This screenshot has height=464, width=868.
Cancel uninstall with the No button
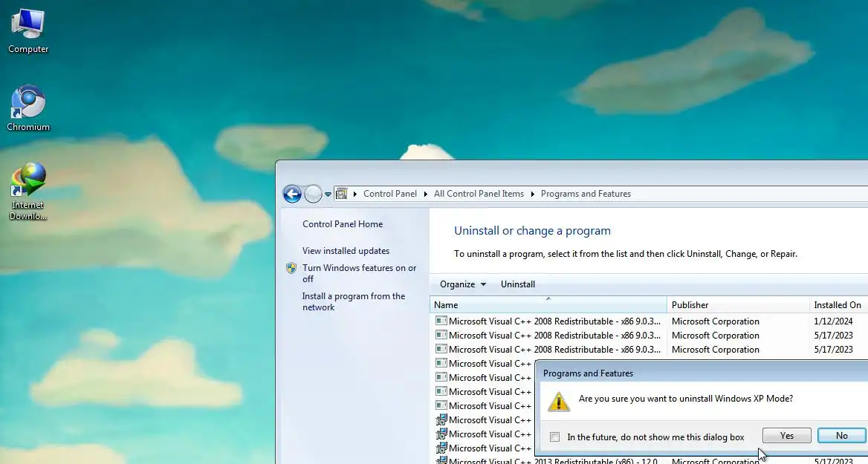[x=841, y=436]
